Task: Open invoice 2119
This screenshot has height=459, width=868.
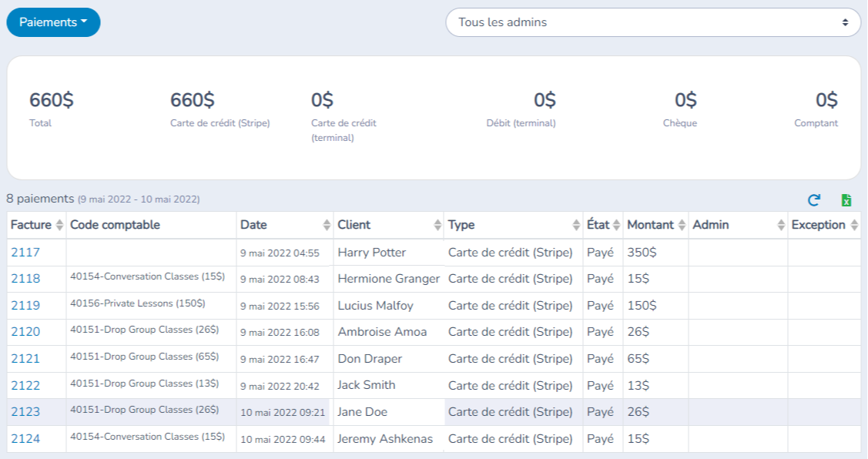Action: (x=25, y=306)
